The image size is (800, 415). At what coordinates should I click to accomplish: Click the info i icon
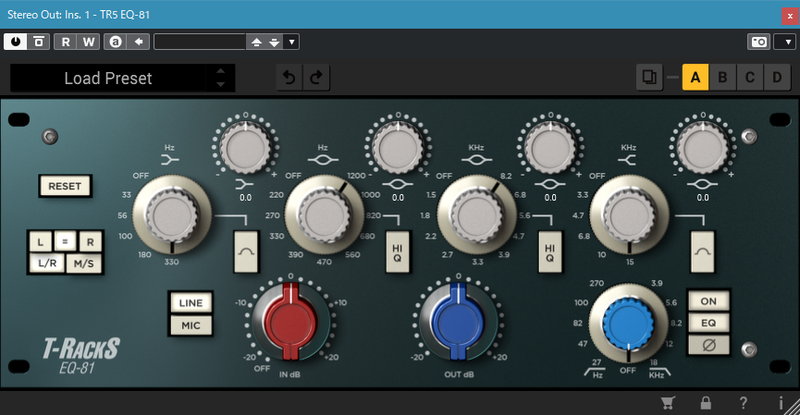click(x=781, y=403)
